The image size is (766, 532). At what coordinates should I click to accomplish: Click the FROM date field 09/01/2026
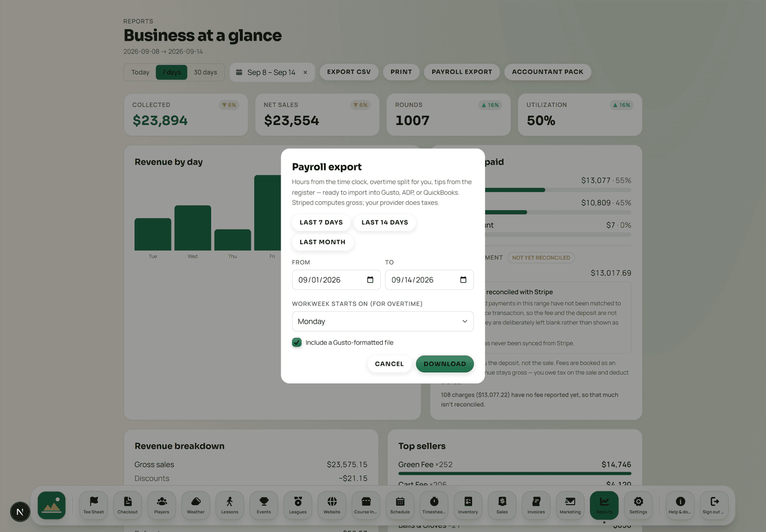pos(336,280)
